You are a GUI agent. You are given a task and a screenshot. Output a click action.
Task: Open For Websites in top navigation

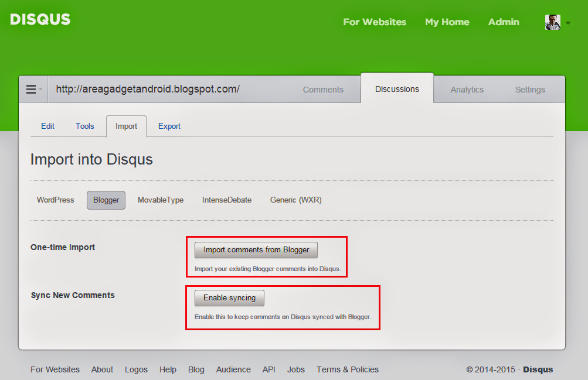click(x=375, y=22)
